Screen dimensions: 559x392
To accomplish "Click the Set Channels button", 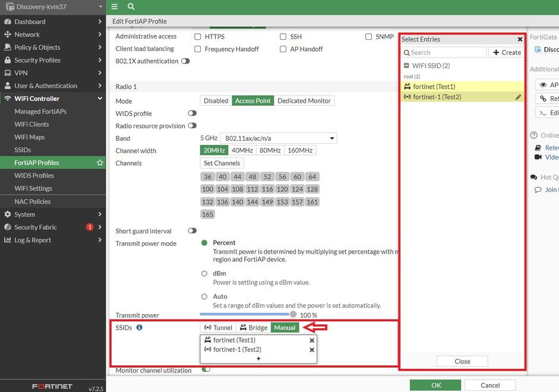I will [x=222, y=163].
